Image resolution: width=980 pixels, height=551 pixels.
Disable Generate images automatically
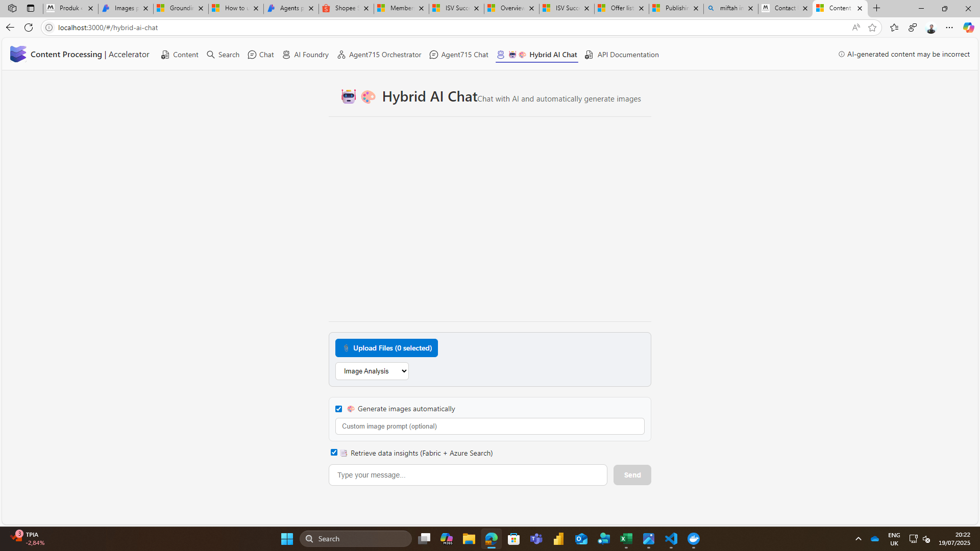click(x=338, y=408)
